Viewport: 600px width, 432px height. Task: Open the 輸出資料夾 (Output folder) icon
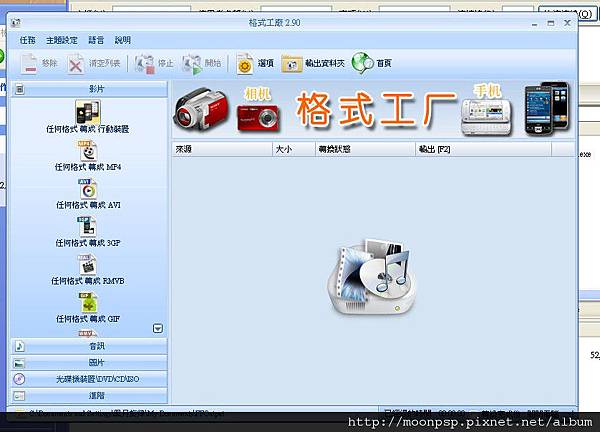click(292, 64)
